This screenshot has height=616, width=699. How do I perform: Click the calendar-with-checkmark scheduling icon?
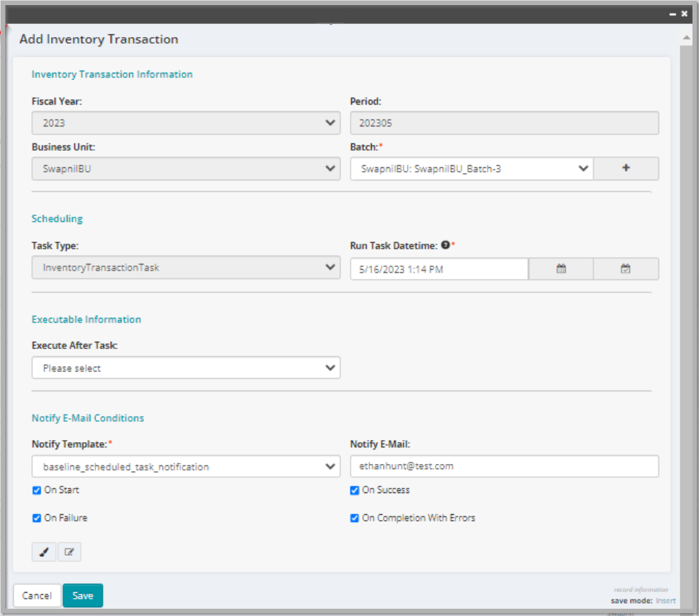click(625, 268)
